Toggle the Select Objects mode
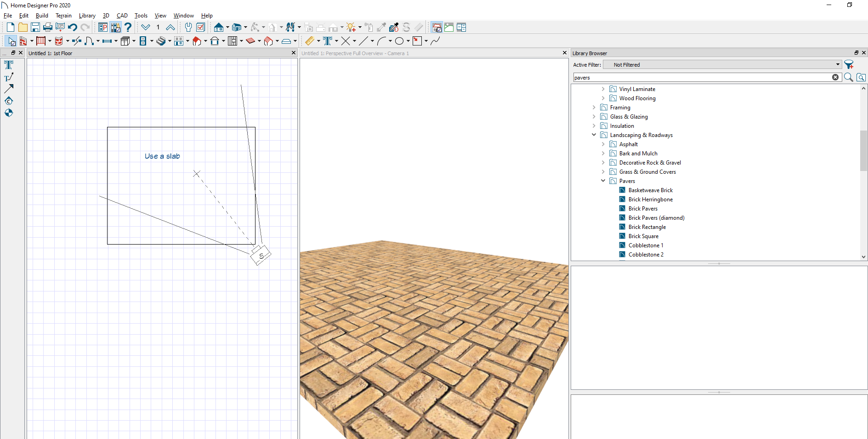 (x=11, y=41)
